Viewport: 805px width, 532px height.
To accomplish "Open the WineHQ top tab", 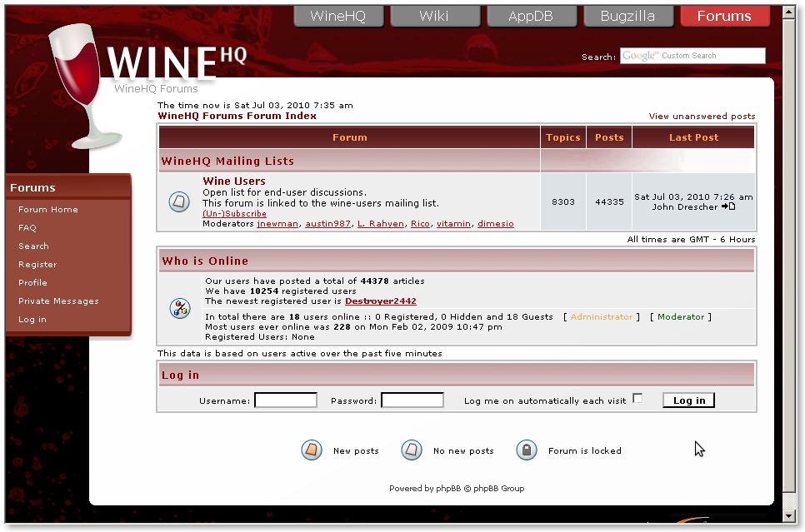I will 337,16.
